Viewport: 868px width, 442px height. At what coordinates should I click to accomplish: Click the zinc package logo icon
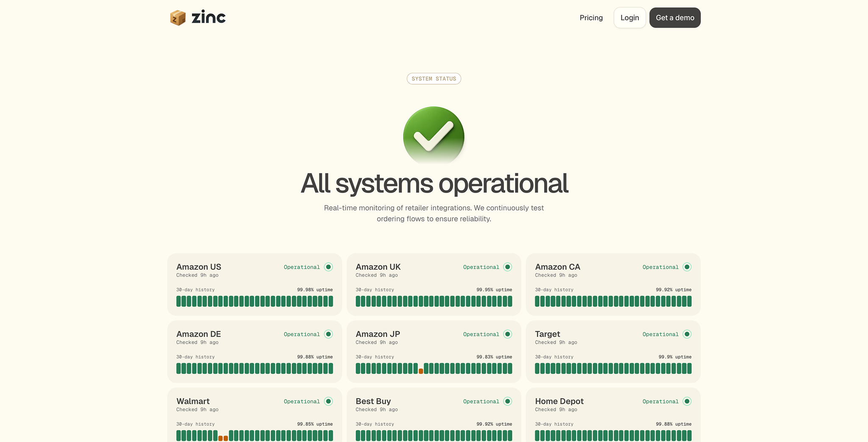[177, 17]
